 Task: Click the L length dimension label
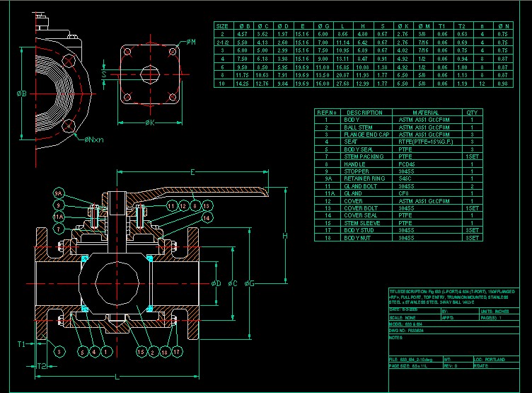[x=117, y=377]
